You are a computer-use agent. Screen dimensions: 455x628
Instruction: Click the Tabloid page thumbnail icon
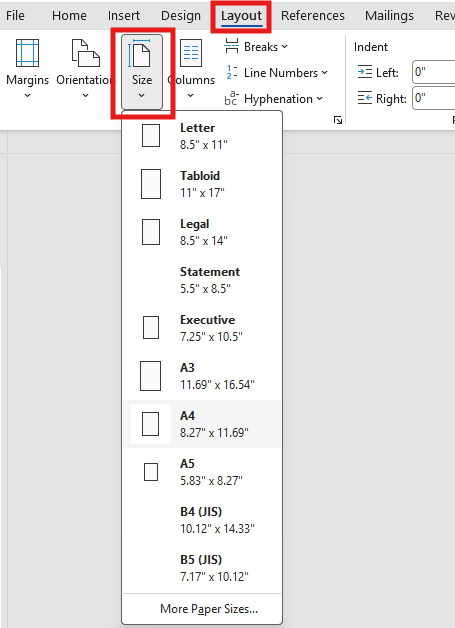(151, 184)
